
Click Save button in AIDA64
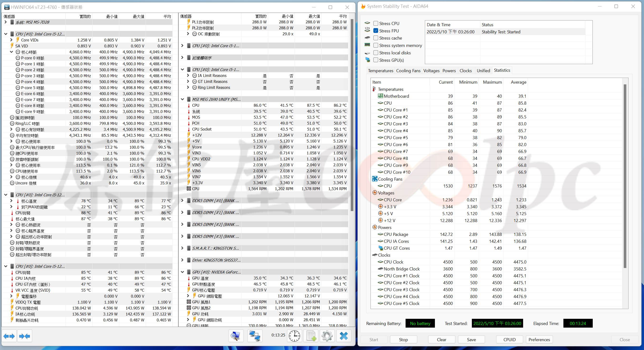(471, 340)
